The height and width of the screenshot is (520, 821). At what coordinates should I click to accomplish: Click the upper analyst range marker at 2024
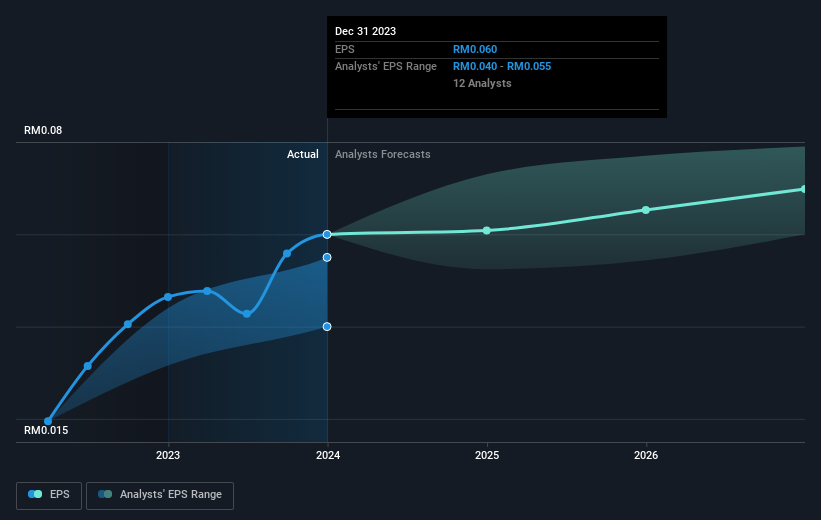327,258
